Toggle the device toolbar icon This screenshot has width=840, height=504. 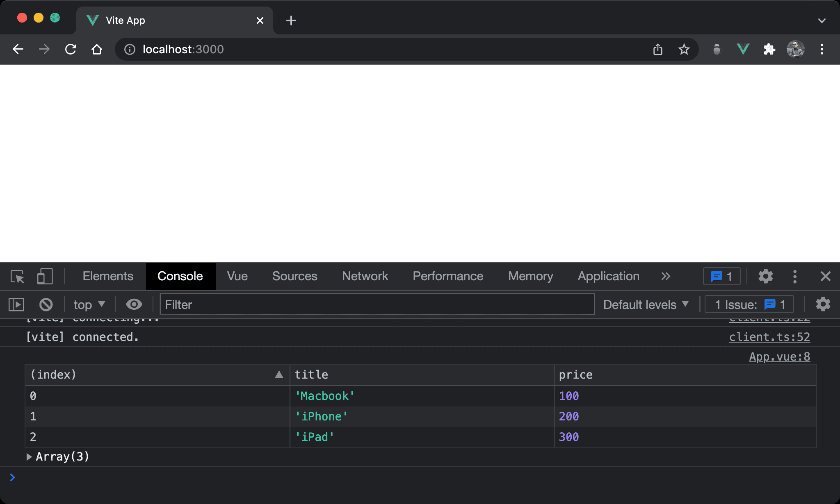(45, 277)
